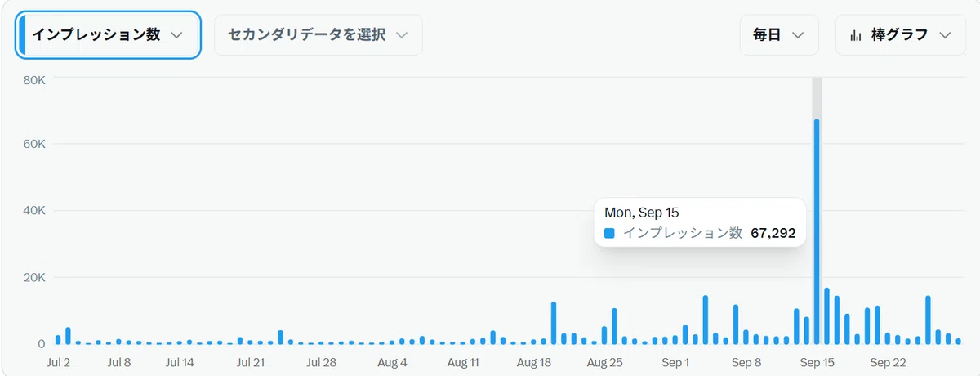This screenshot has width=980, height=376.
Task: Click the chevron beside セカンダリデータを選択
Action: (401, 35)
